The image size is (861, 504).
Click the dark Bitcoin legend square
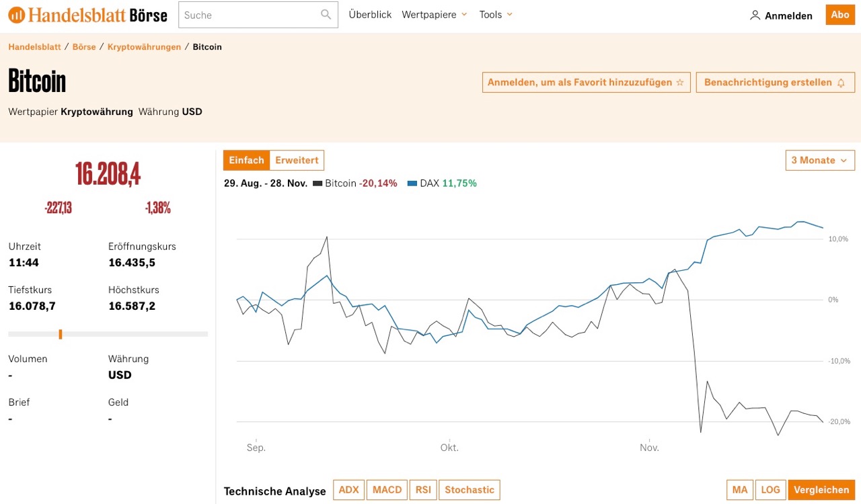(x=317, y=183)
